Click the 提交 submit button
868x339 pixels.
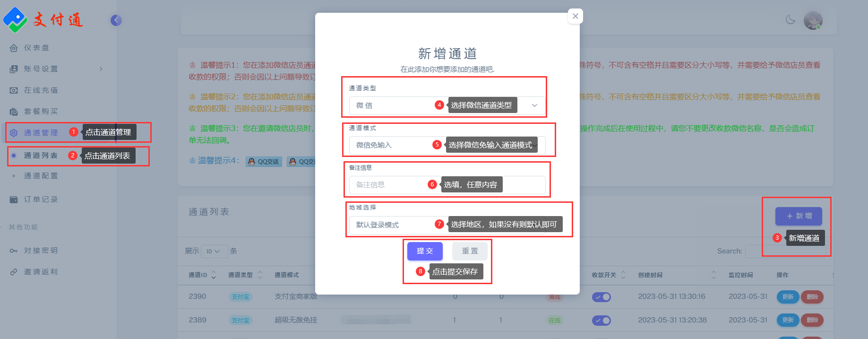click(x=424, y=251)
